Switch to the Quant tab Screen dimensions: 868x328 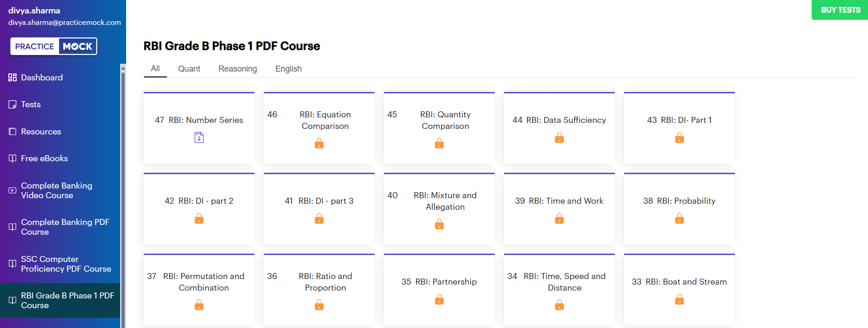click(189, 69)
